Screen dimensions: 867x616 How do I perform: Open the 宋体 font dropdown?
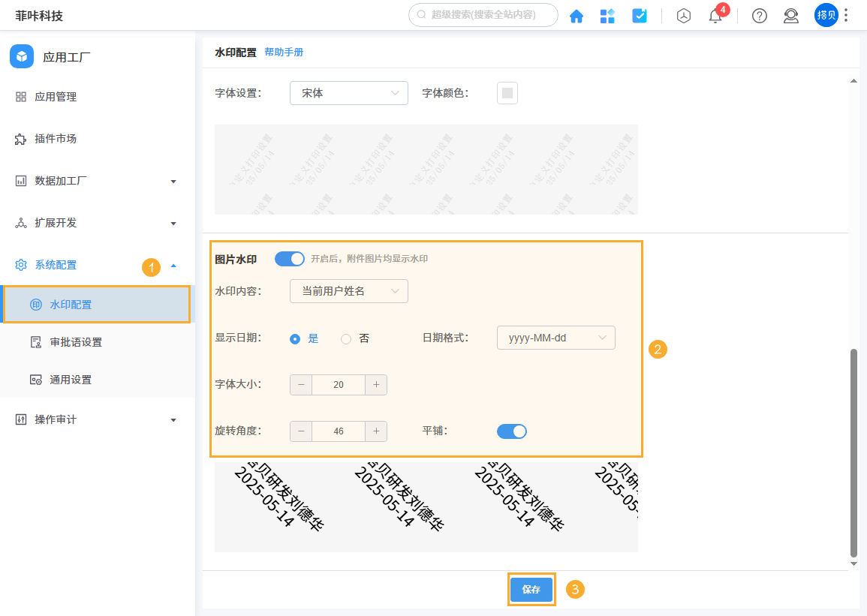[x=348, y=93]
